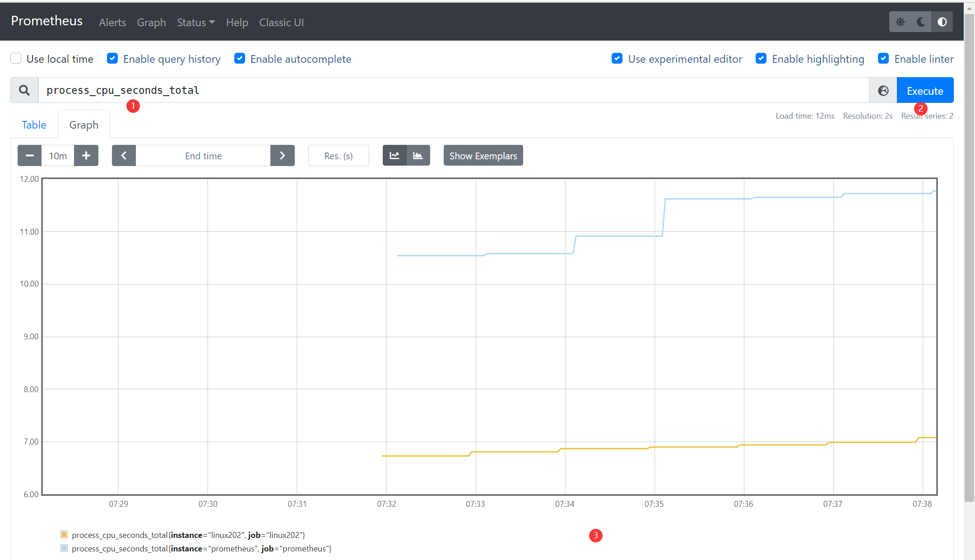Click the page vertical scrollbar

(x=969, y=257)
